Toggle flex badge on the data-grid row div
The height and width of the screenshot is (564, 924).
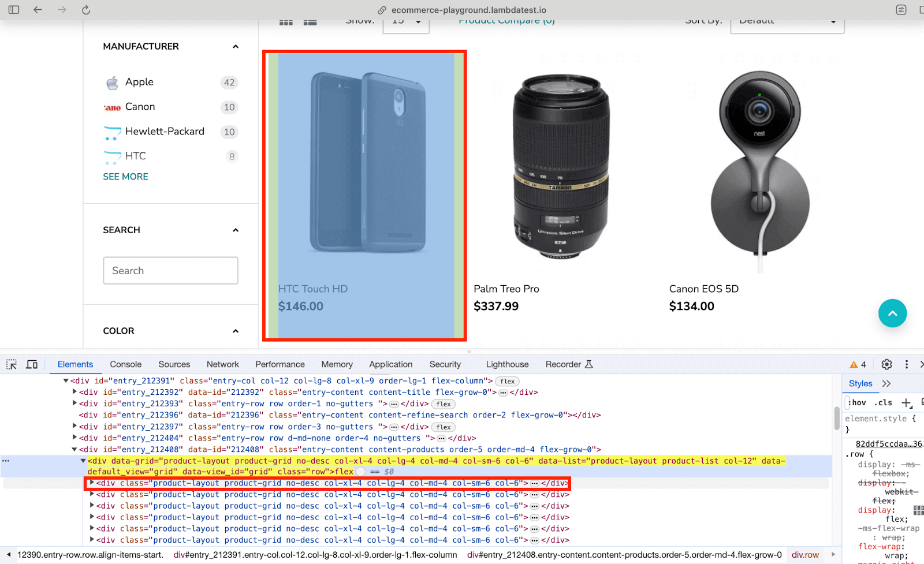[361, 472]
